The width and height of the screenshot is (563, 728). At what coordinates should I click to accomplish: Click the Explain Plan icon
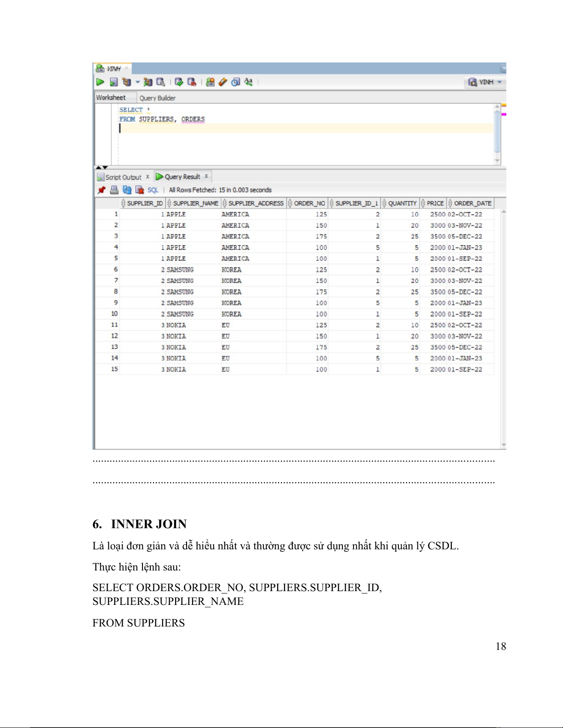[126, 82]
